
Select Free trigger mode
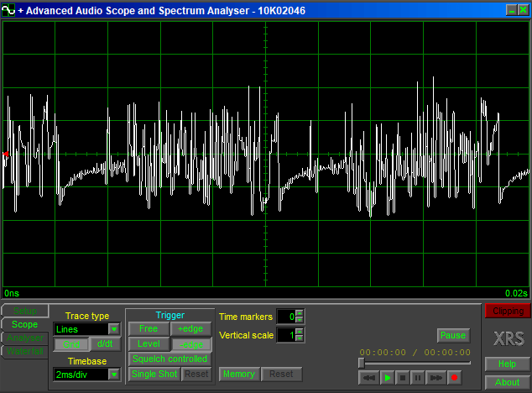click(149, 329)
